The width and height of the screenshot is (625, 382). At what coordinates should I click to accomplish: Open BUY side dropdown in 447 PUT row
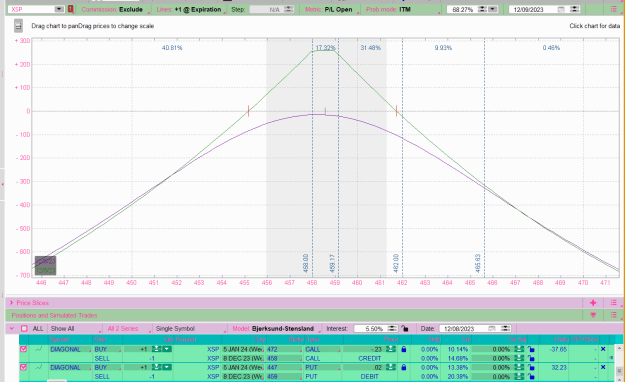tap(107, 368)
